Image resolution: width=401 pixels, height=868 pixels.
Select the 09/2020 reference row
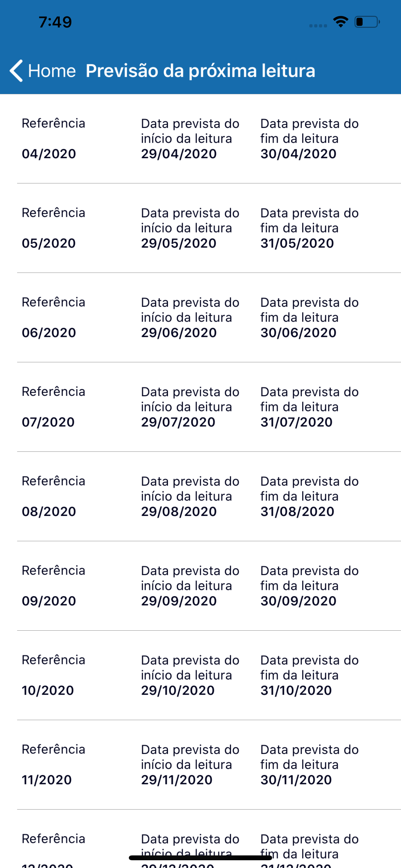(x=200, y=586)
